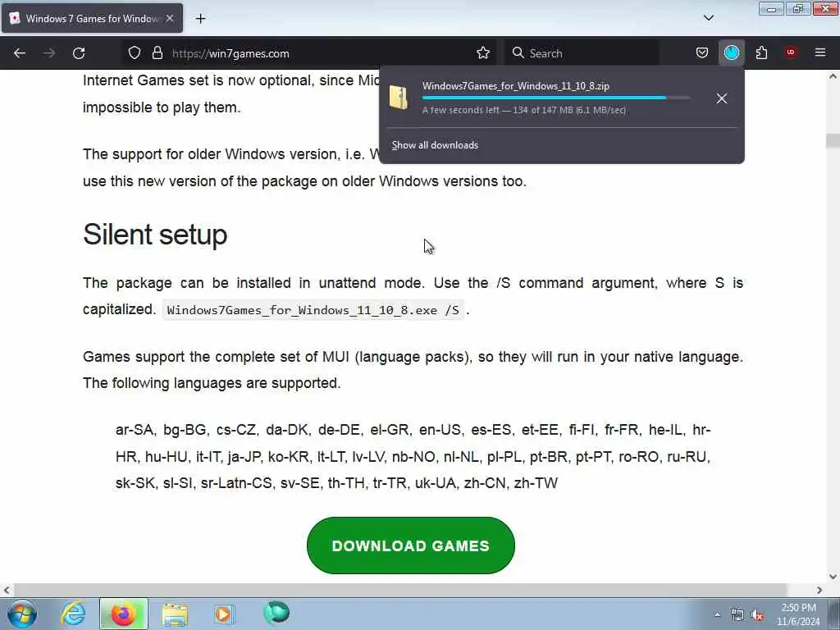Click the DOWNLOAD GAMES button

pos(411,546)
